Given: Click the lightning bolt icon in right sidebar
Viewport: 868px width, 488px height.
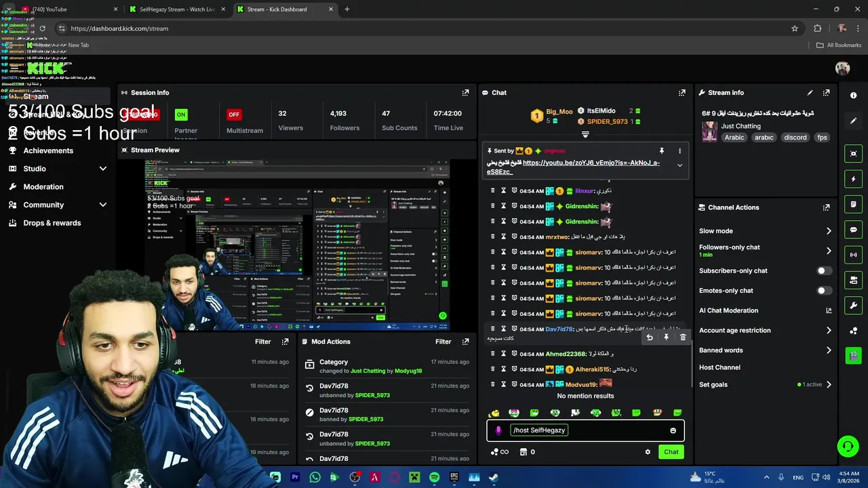Looking at the screenshot, I should (854, 179).
